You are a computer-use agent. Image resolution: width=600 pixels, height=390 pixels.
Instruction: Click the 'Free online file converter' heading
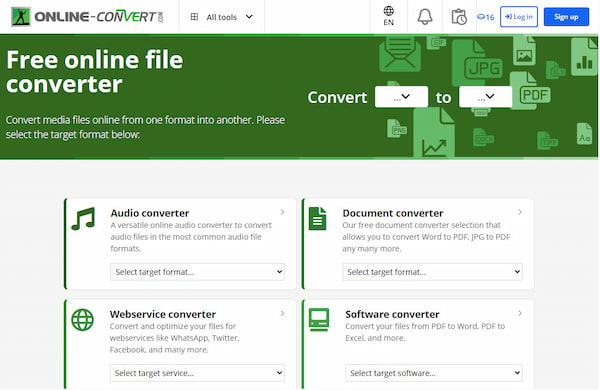click(95, 72)
